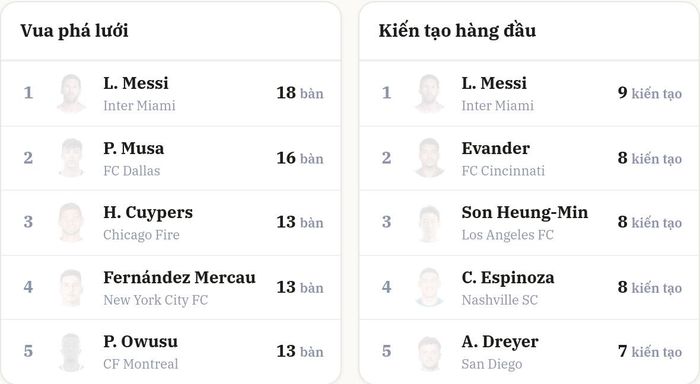Click P. Musa's player avatar
700x384 pixels.
click(71, 158)
